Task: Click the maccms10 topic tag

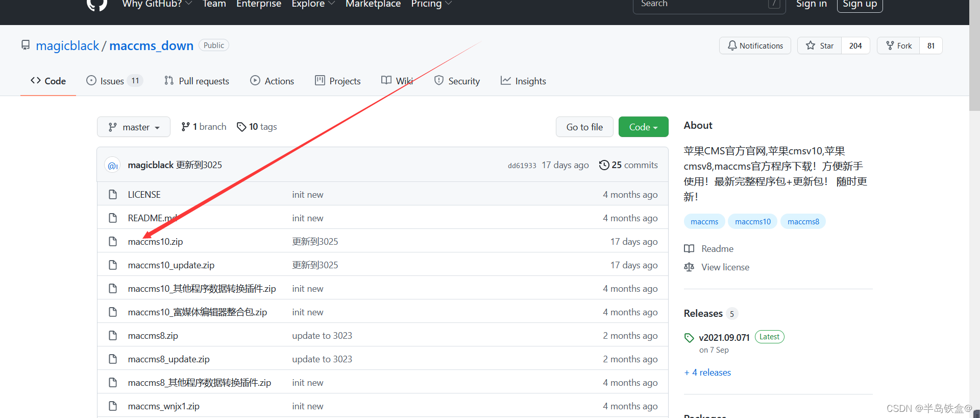Action: (x=753, y=221)
